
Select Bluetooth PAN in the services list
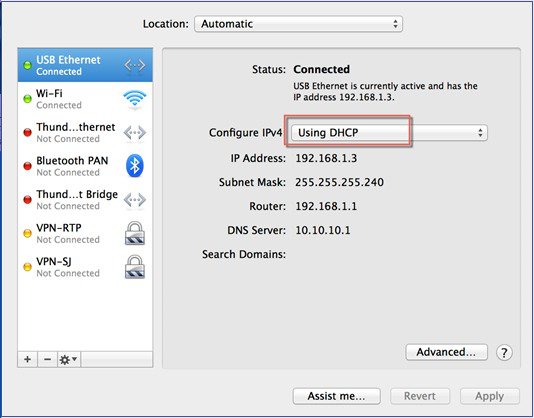pyautogui.click(x=85, y=166)
